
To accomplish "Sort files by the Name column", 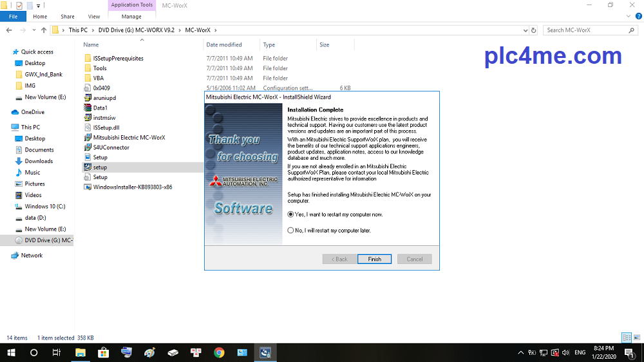I will click(x=91, y=45).
